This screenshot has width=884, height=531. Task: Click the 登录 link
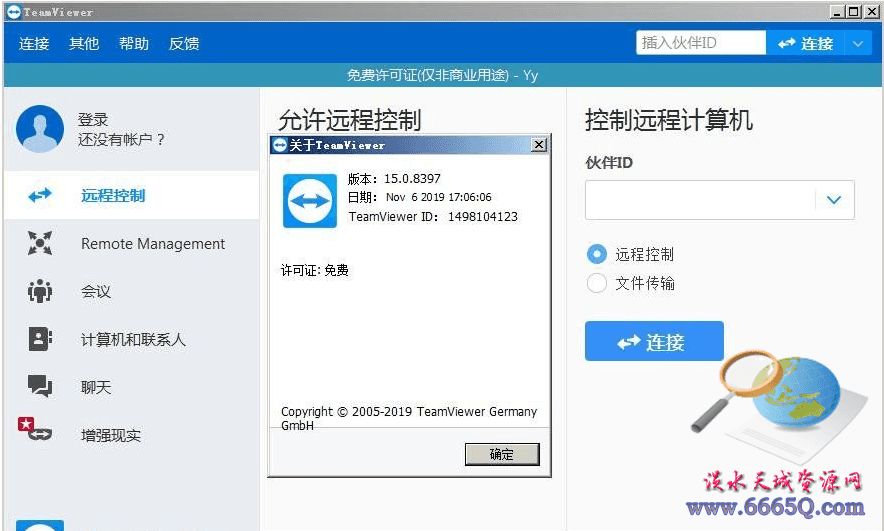tap(93, 120)
